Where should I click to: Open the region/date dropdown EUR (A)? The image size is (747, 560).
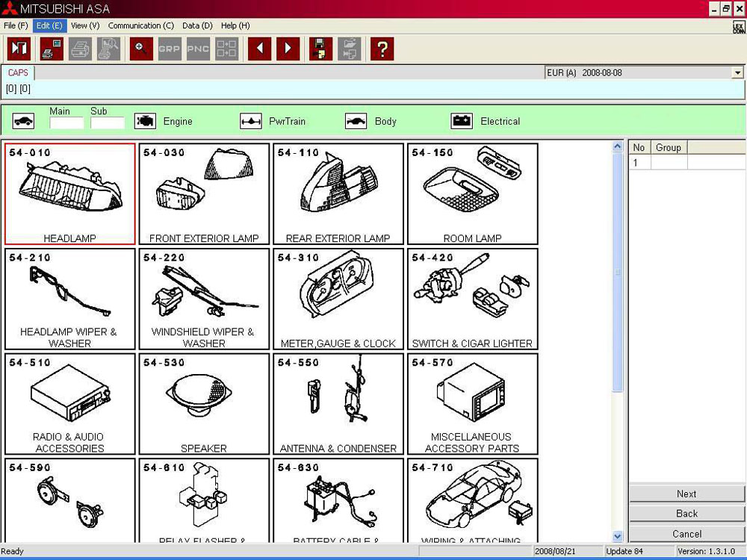click(x=737, y=73)
